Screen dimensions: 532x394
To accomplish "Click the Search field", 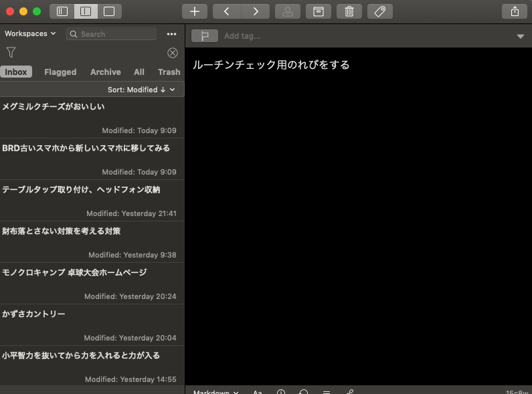I will pos(111,34).
